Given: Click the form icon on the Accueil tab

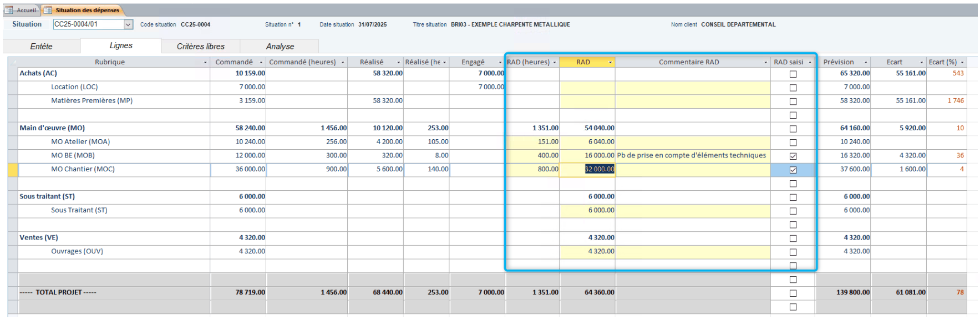Looking at the screenshot, I should (9, 10).
